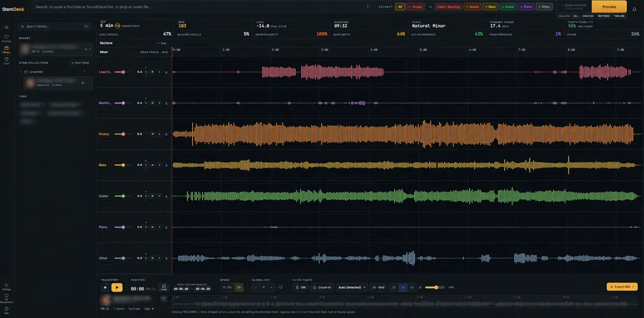Create a New folder in stem collections
Viewport: 644px width, 318px height.
[x=80, y=63]
